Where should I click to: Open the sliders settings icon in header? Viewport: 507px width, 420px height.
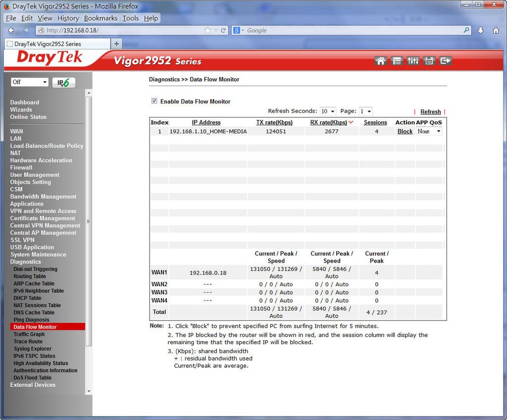pos(413,60)
